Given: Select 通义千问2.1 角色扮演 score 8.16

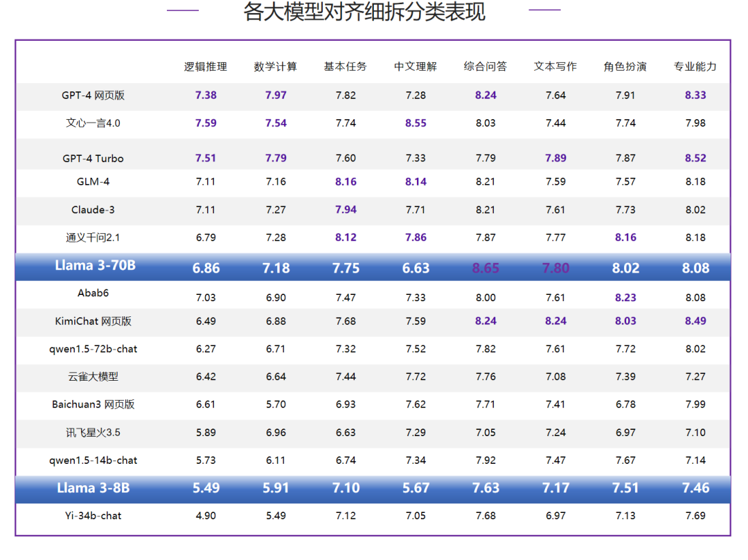Looking at the screenshot, I should (x=625, y=237).
